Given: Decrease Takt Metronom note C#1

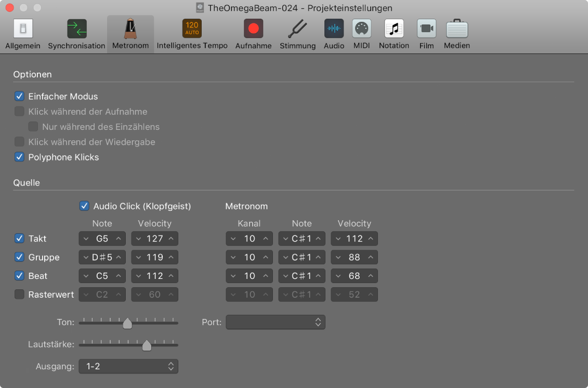Looking at the screenshot, I should pos(286,238).
